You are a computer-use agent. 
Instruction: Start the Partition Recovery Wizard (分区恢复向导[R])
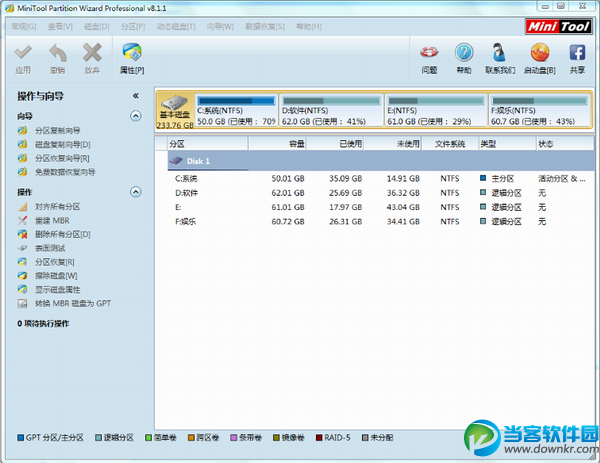(62, 158)
